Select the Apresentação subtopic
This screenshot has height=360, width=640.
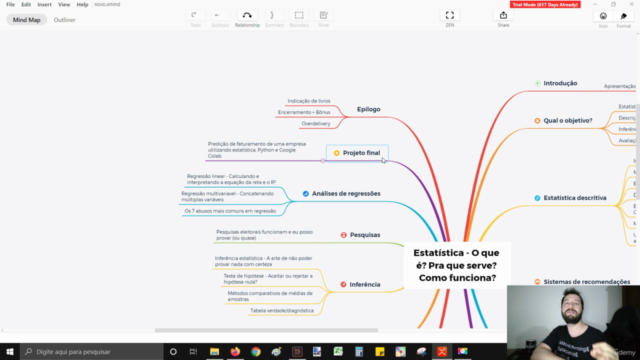620,86
